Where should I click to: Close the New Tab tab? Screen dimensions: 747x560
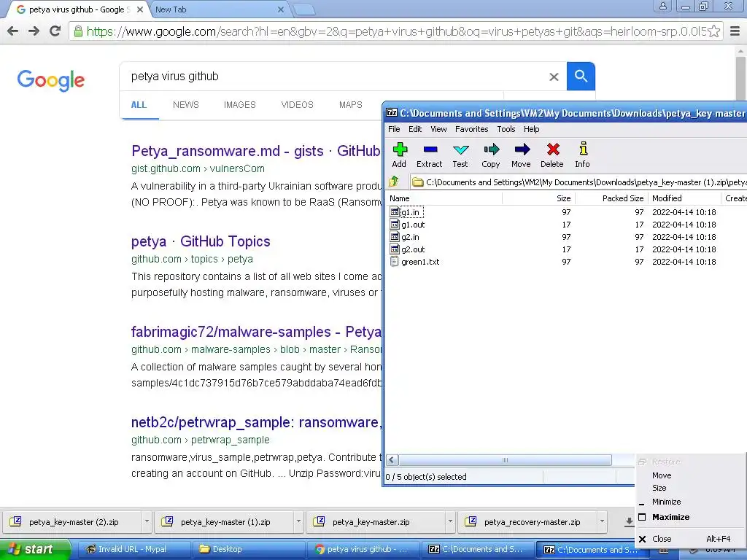tap(281, 9)
